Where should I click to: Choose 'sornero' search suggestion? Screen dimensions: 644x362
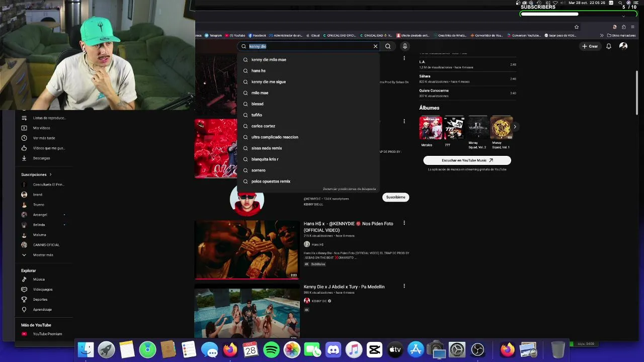coord(308,170)
